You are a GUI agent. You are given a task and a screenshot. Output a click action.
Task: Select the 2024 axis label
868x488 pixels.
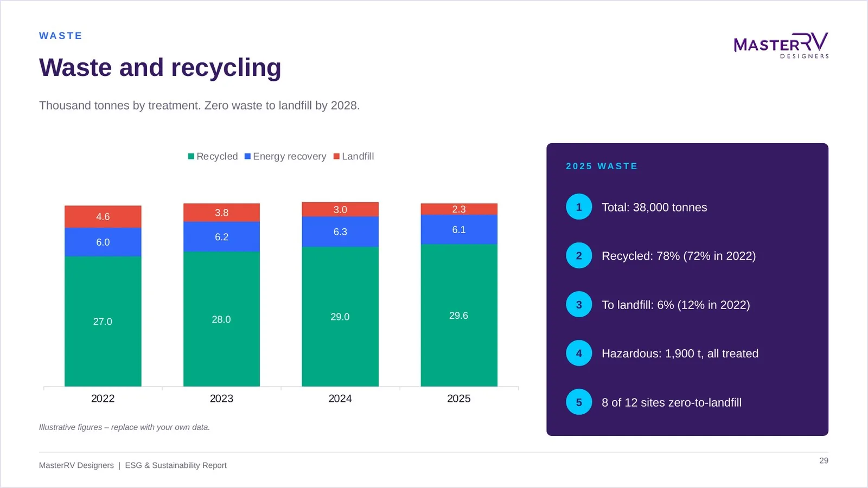pos(340,399)
